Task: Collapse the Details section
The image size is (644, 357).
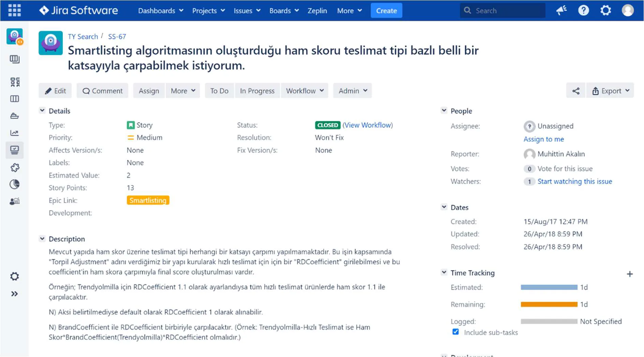Action: [x=42, y=110]
